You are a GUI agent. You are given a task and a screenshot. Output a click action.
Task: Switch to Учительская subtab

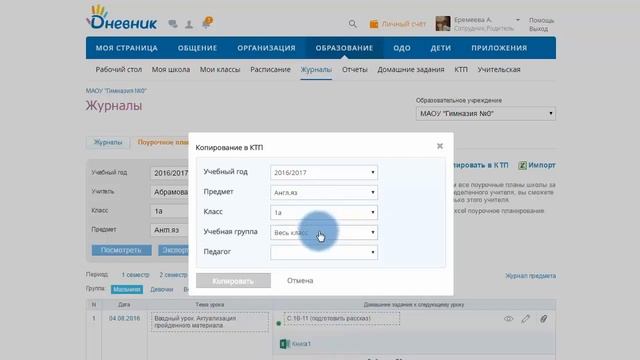(x=499, y=70)
